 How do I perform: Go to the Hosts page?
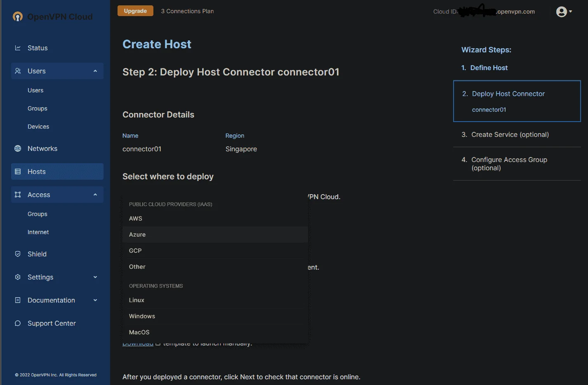tap(57, 171)
